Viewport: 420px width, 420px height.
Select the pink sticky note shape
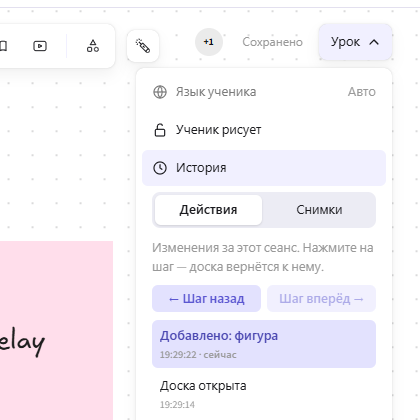tap(56, 330)
